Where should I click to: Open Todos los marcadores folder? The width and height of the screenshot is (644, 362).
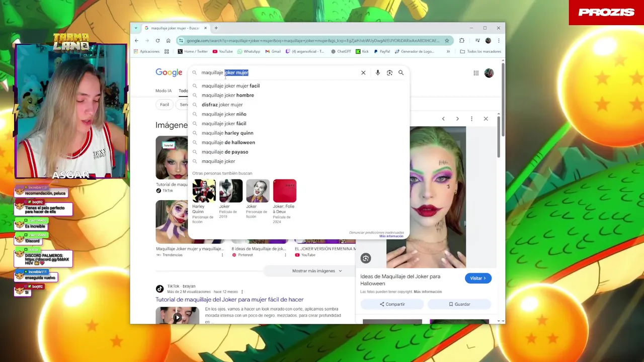pos(480,51)
